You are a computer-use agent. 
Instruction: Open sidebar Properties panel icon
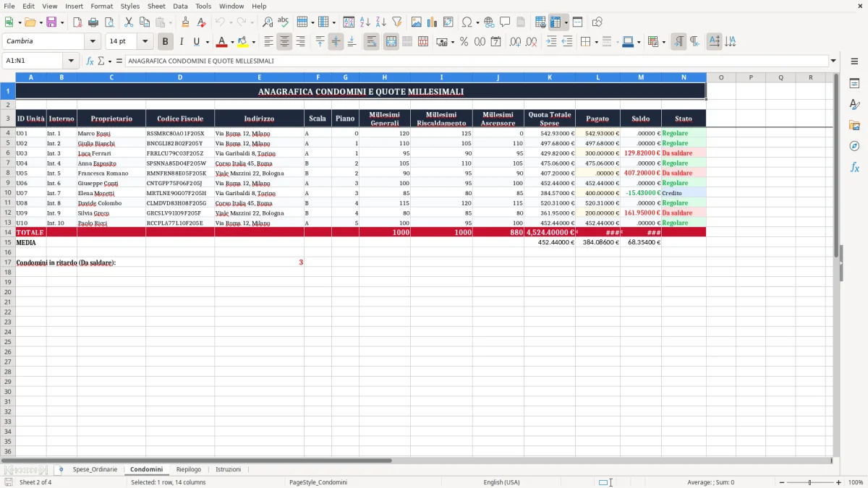click(x=854, y=84)
